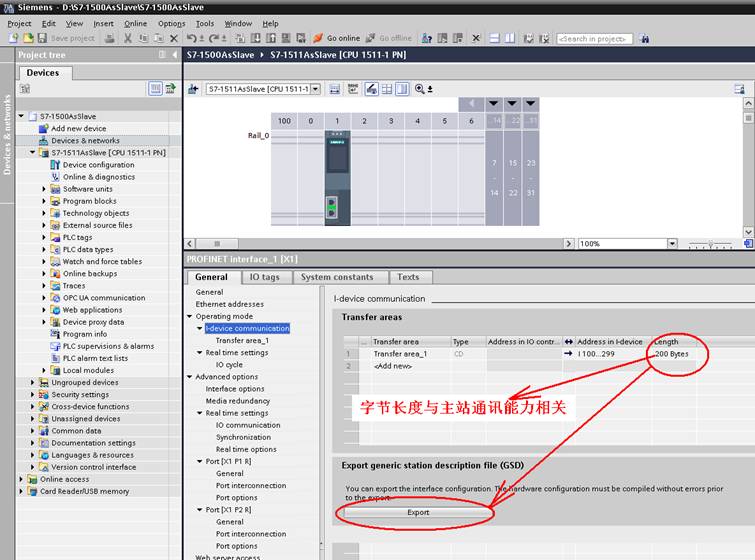Click the 200 Bytes length cell
The width and height of the screenshot is (755, 560).
pyautogui.click(x=672, y=354)
